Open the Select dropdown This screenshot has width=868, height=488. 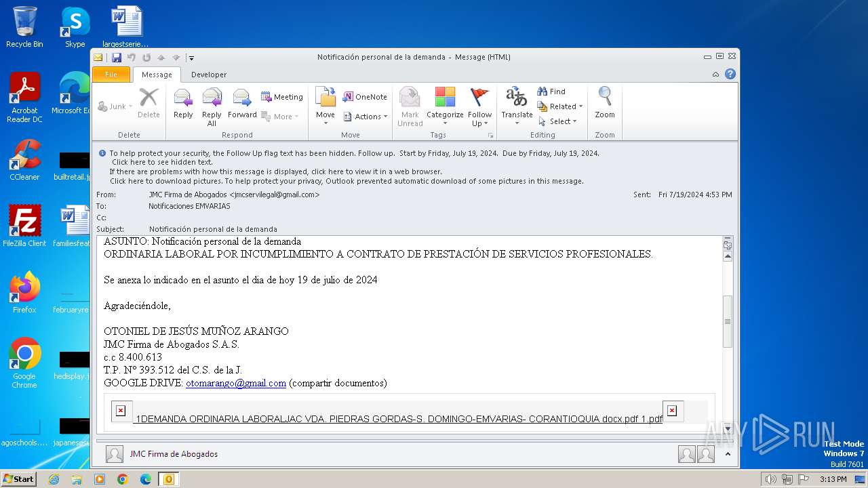(557, 121)
